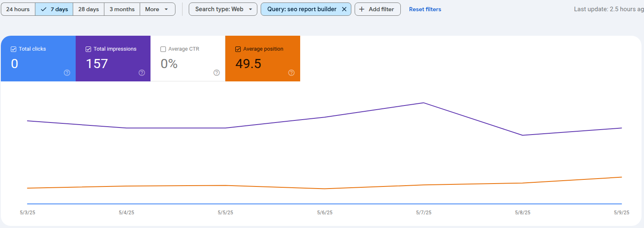644x228 pixels.
Task: Click the 5/4/25 date label on the chart axis
Action: pyautogui.click(x=126, y=213)
